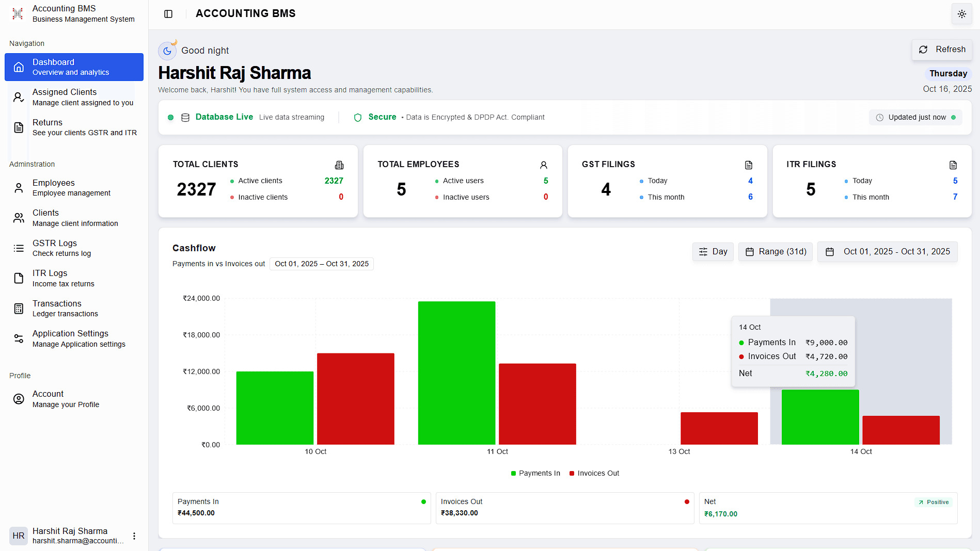Open the Range (31d) dropdown

coord(775,252)
